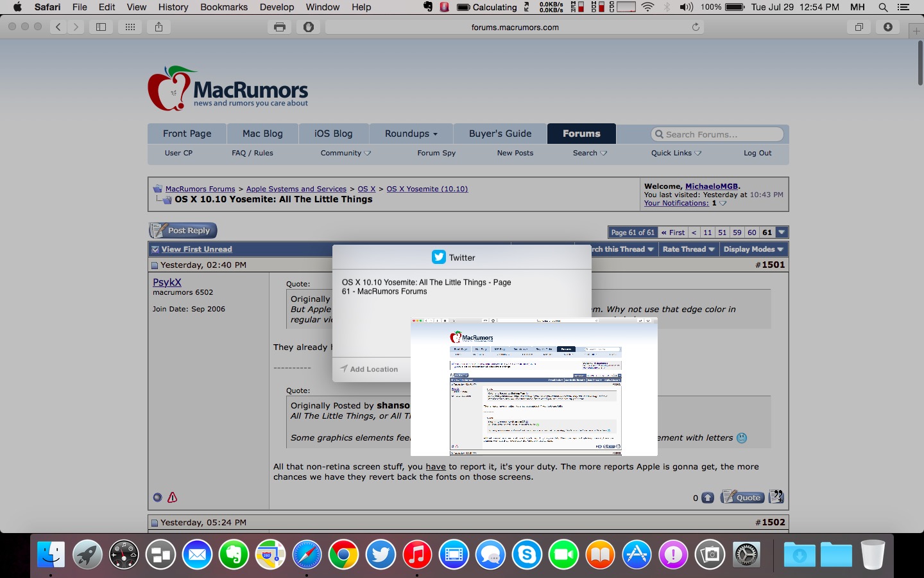The image size is (924, 578).
Task: Open the Trash in the Dock
Action: coord(873,554)
